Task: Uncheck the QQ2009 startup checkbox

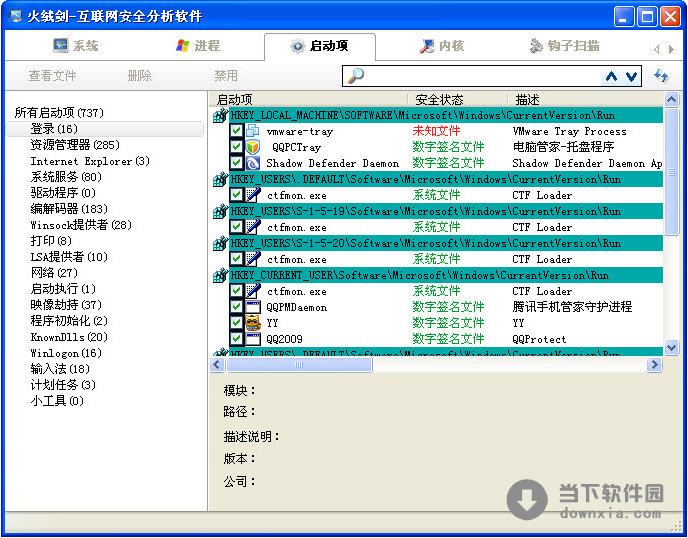Action: coord(236,339)
